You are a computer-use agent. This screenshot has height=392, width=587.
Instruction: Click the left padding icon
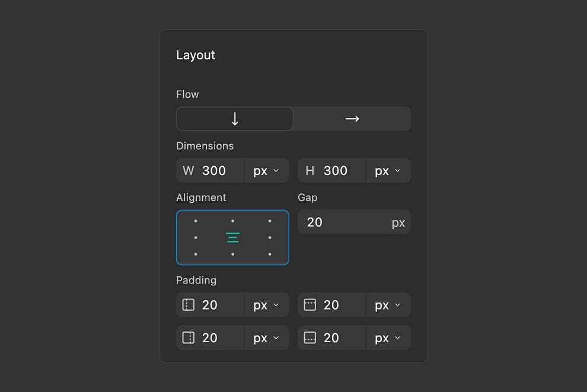pos(190,305)
